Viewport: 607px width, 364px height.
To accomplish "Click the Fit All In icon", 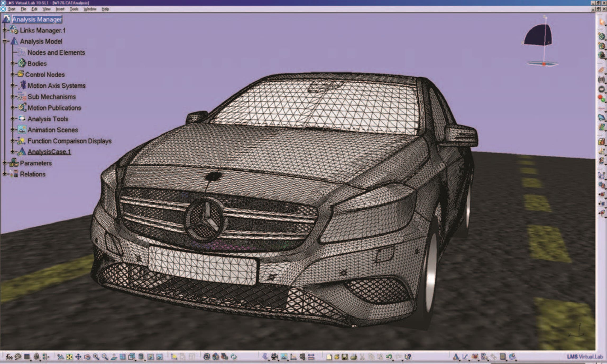I will point(69,357).
